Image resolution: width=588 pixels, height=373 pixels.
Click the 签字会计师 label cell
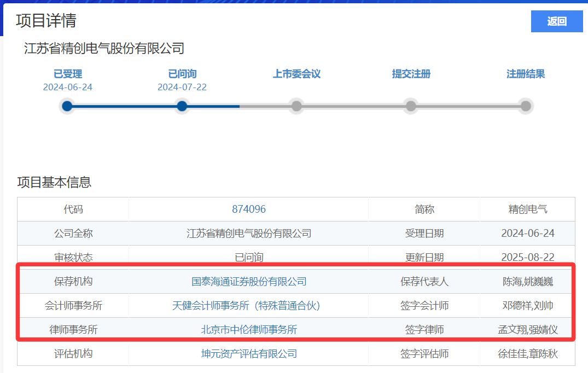click(x=424, y=306)
